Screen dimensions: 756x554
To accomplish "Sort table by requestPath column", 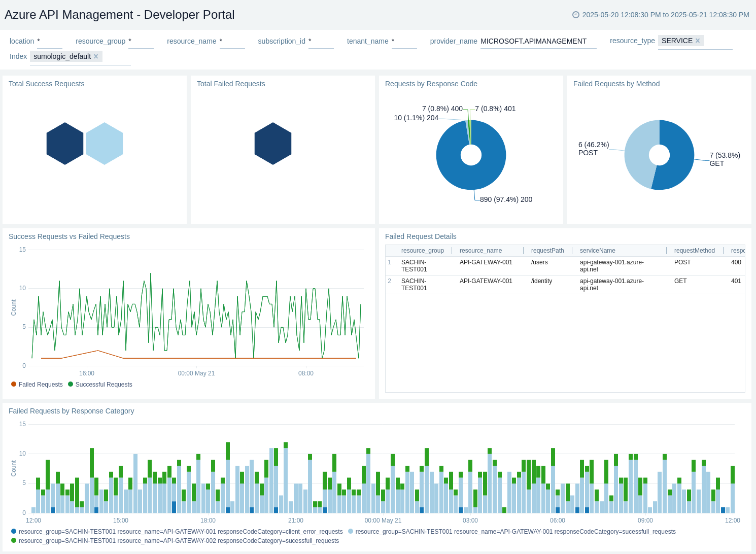I will pyautogui.click(x=547, y=251).
